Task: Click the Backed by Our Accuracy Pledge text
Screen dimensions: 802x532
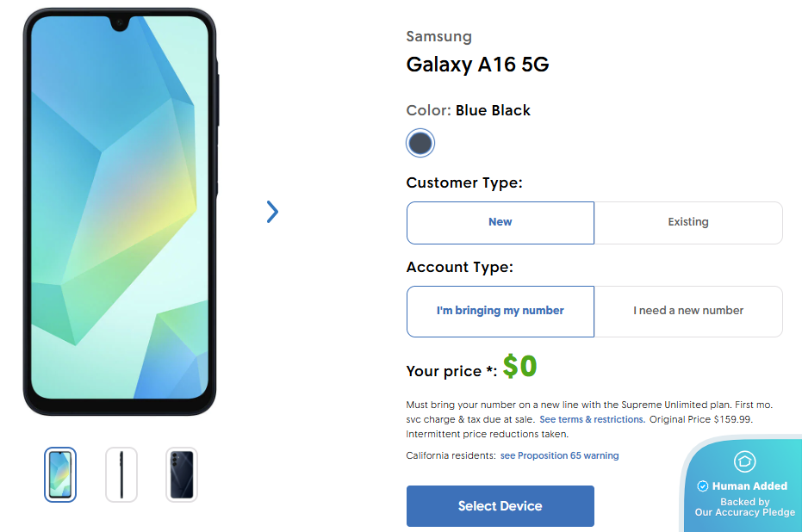Action: pyautogui.click(x=744, y=507)
